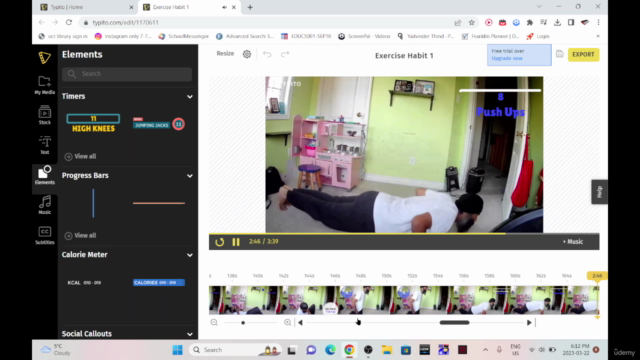Add the vertical blue progress bar
The image size is (640, 360).
pos(93,203)
